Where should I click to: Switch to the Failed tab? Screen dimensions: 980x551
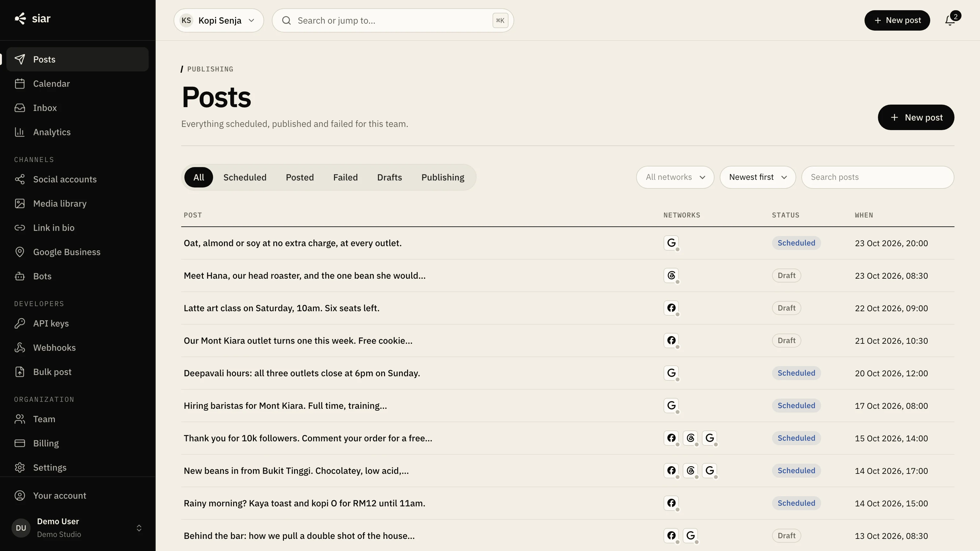345,178
